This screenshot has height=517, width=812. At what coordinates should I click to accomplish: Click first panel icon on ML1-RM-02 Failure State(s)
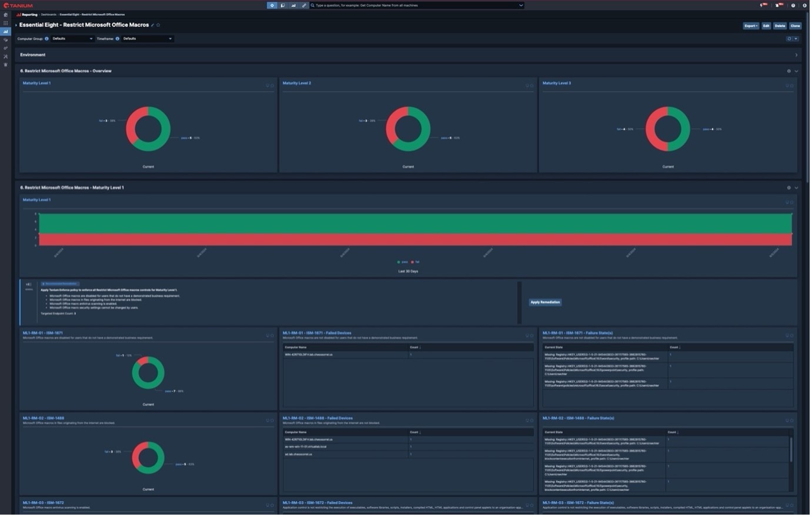(787, 421)
